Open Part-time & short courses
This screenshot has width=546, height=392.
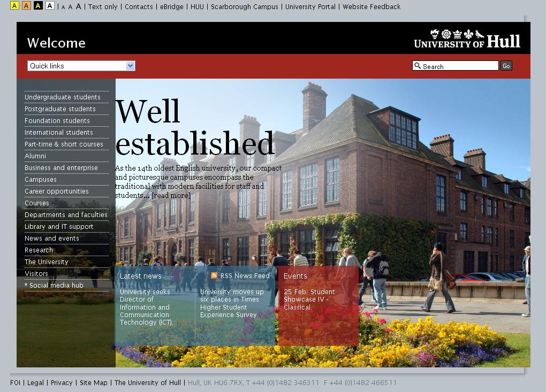click(x=64, y=144)
